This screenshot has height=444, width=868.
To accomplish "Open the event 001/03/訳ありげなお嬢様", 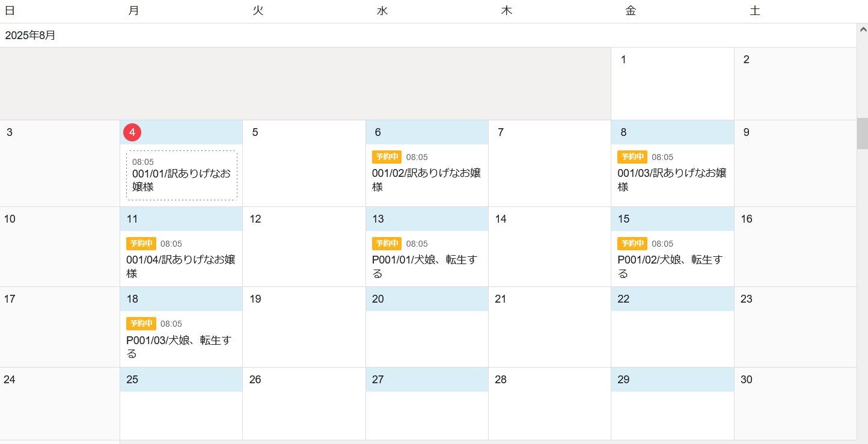I will point(671,180).
